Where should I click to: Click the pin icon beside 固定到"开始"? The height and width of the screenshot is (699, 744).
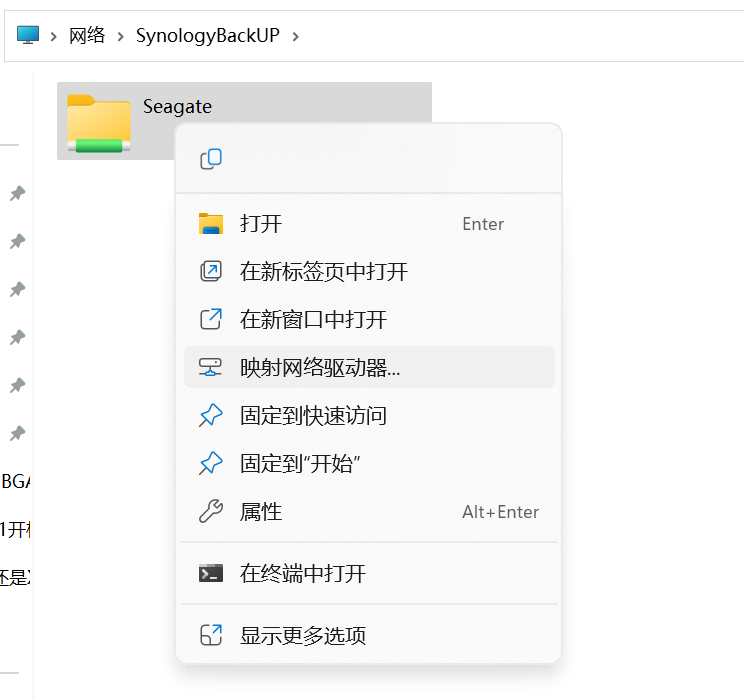211,464
